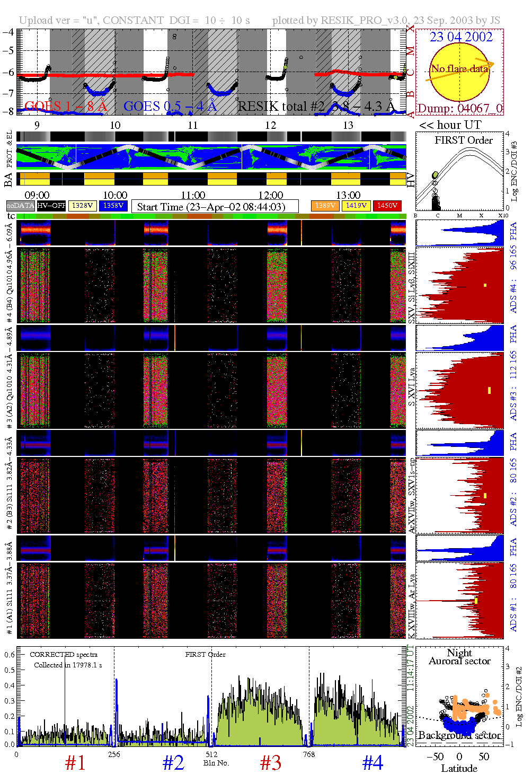The height and width of the screenshot is (783, 532).
Task: Pick the orange 1389V legend swatch
Action: point(325,206)
